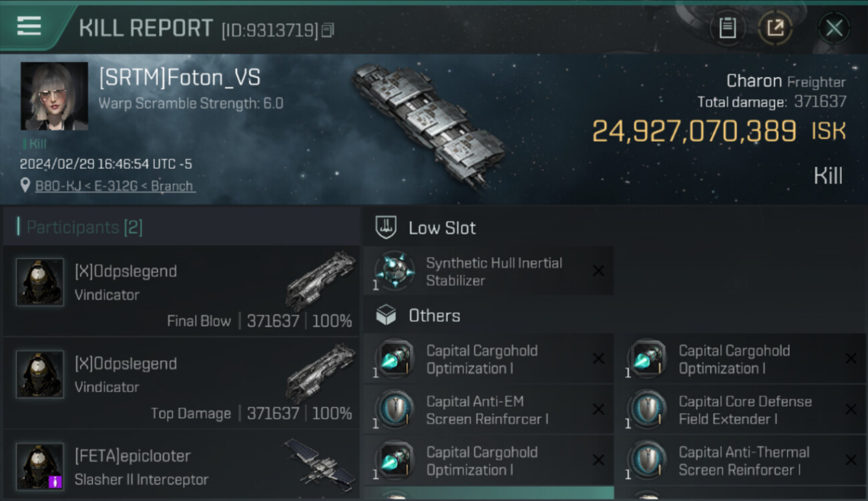868x501 pixels.
Task: Share the kill report externally
Action: pyautogui.click(x=775, y=28)
